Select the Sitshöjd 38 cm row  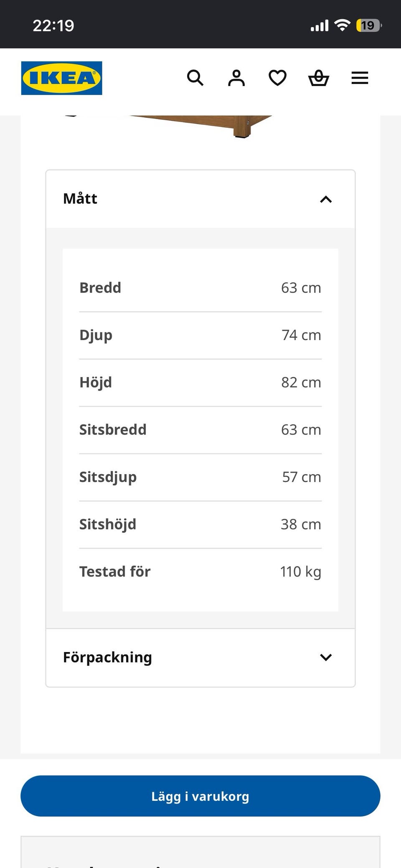(x=200, y=525)
